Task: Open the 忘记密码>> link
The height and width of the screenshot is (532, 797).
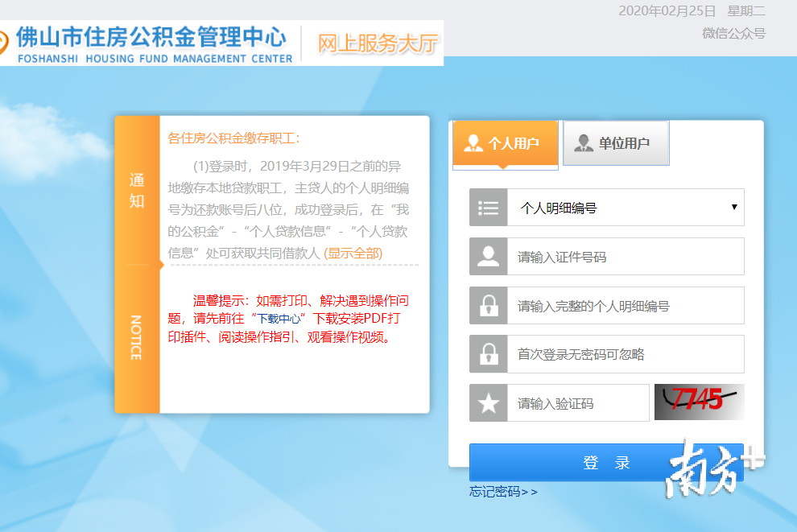Action: (x=503, y=492)
